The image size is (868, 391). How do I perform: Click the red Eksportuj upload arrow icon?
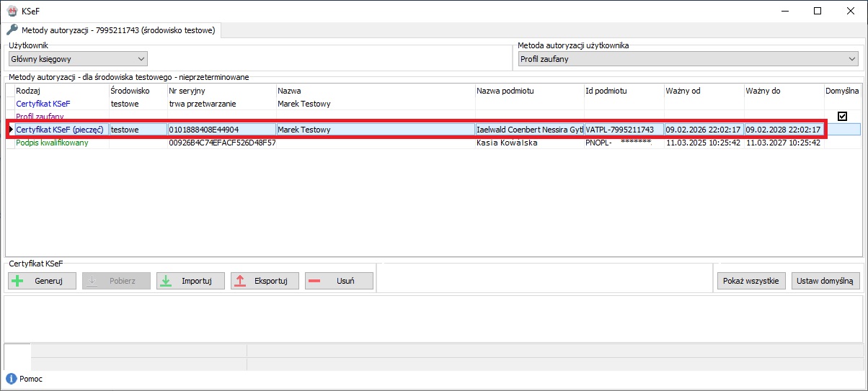(x=241, y=281)
